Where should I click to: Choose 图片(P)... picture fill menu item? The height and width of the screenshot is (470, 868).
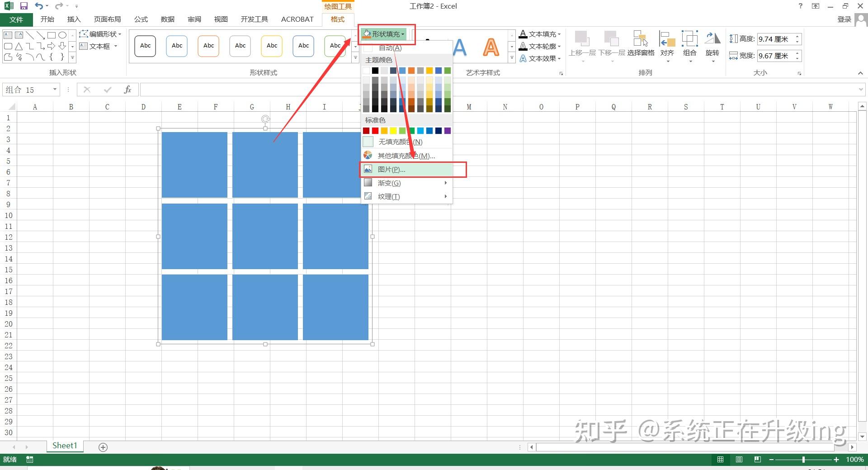click(x=406, y=169)
